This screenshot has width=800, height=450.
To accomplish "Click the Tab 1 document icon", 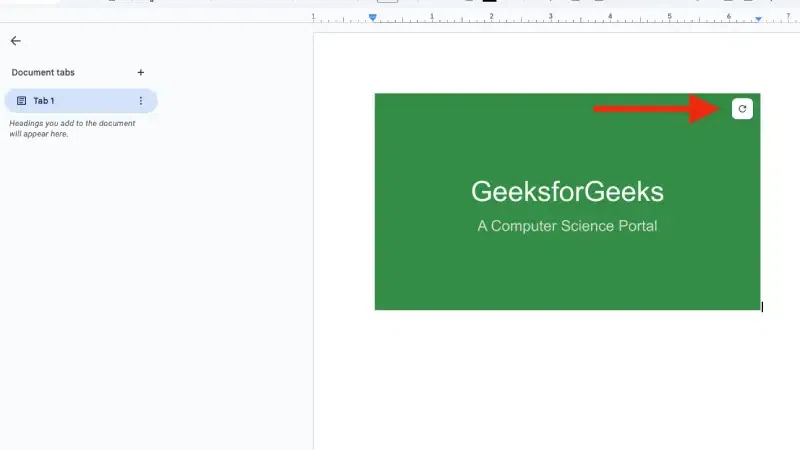I will 21,101.
